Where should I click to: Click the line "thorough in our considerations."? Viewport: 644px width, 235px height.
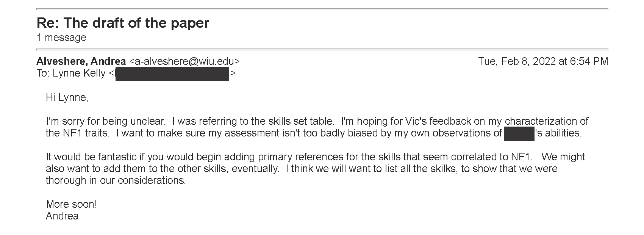(116, 180)
